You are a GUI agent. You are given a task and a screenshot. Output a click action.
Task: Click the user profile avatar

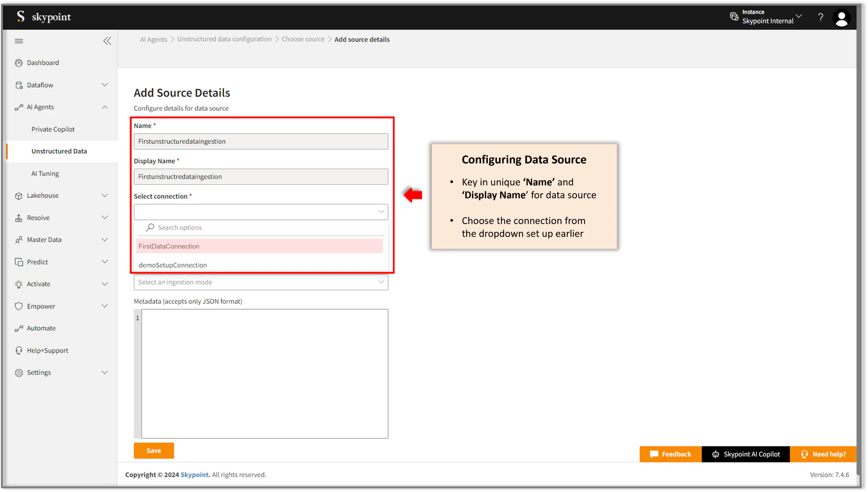841,18
